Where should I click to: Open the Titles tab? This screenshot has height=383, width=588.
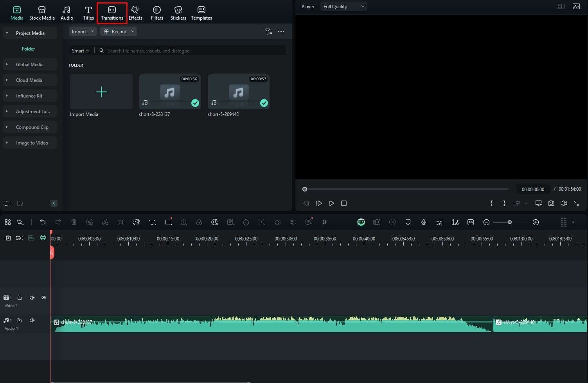click(x=88, y=13)
